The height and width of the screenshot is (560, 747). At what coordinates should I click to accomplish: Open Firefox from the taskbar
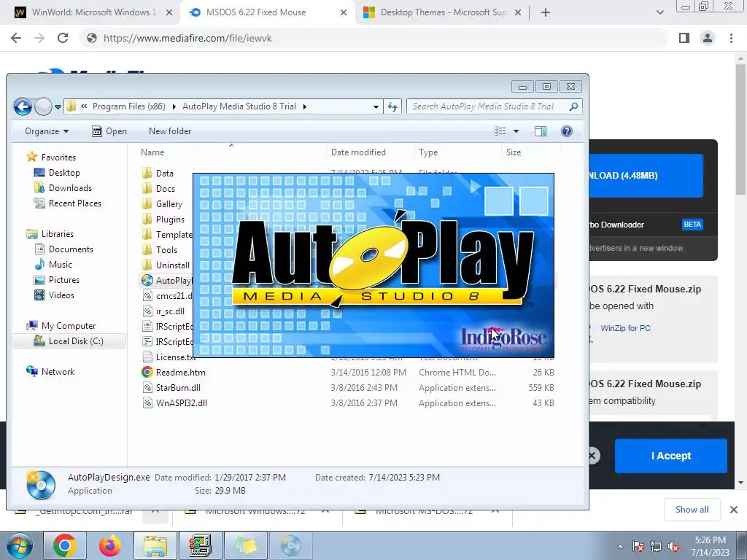click(109, 545)
